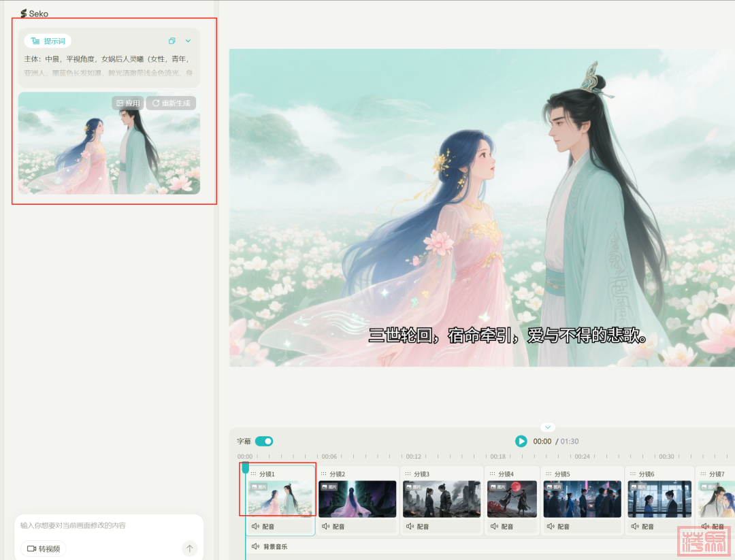This screenshot has width=735, height=560.
Task: Click the send arrow icon
Action: click(x=190, y=548)
